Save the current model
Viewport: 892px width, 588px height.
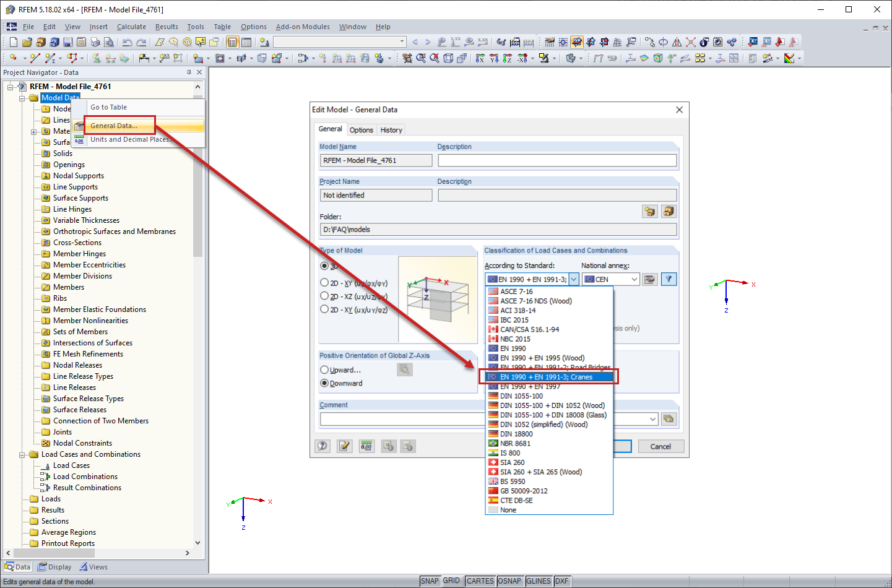coord(68,41)
